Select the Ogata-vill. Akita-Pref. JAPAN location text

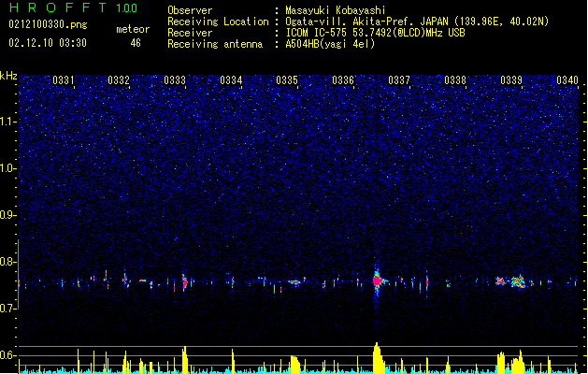368,22
